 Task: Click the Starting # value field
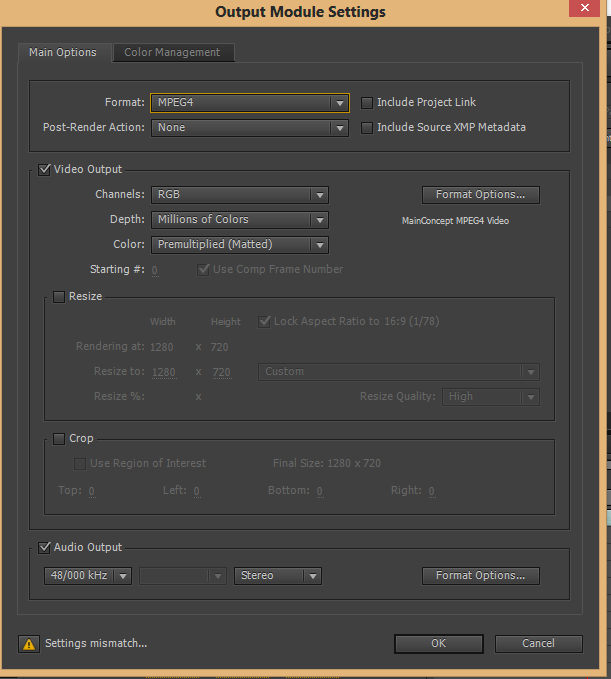(155, 270)
